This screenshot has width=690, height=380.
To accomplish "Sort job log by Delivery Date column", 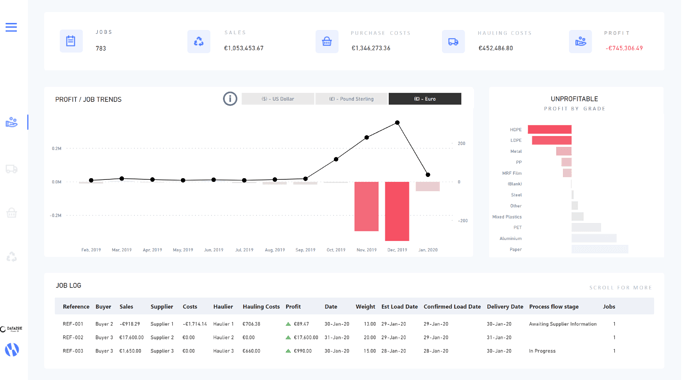I will pos(505,307).
